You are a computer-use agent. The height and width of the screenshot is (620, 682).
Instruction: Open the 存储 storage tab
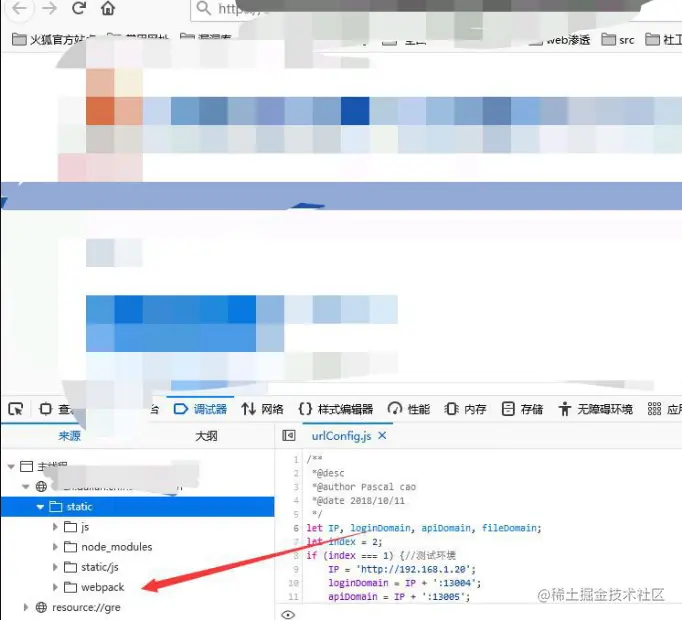tap(522, 409)
